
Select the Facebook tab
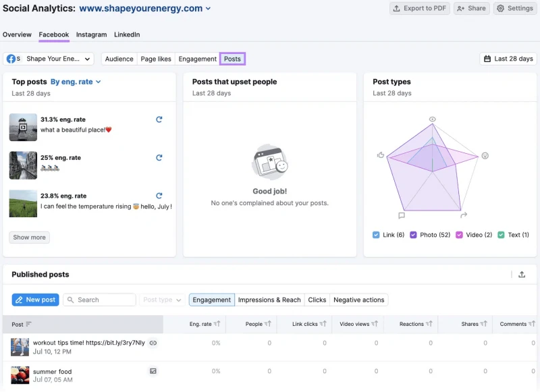[x=54, y=34]
